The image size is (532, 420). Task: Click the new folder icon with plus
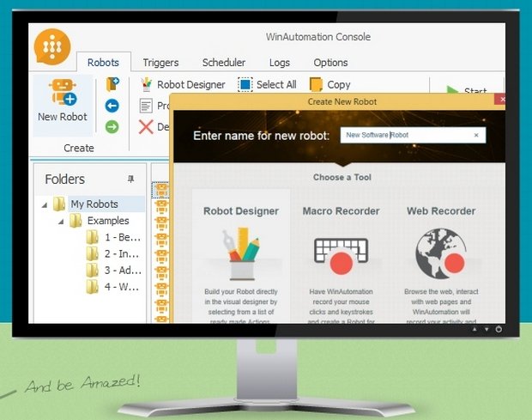112,84
